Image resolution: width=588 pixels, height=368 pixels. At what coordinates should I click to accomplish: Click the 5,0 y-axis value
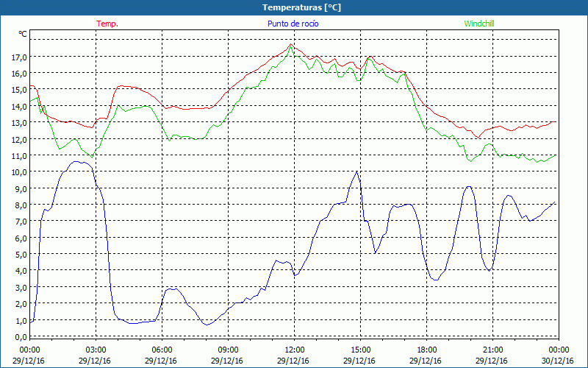click(21, 255)
